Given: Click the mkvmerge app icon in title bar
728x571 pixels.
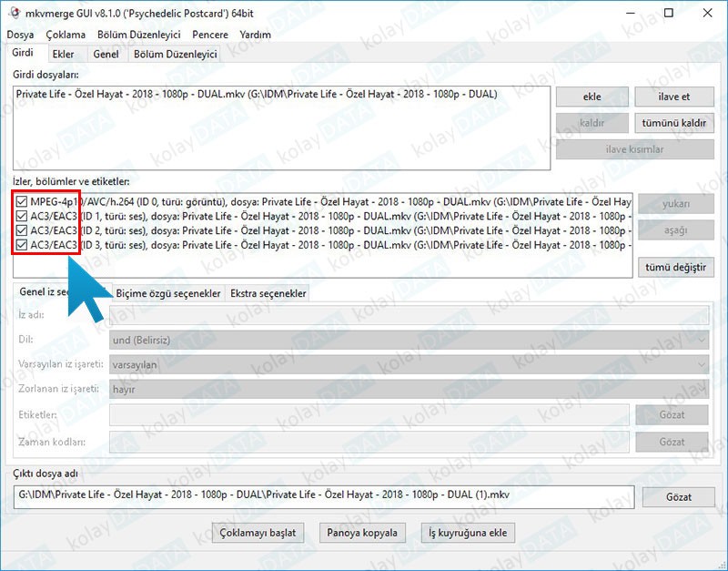Looking at the screenshot, I should click(x=15, y=14).
